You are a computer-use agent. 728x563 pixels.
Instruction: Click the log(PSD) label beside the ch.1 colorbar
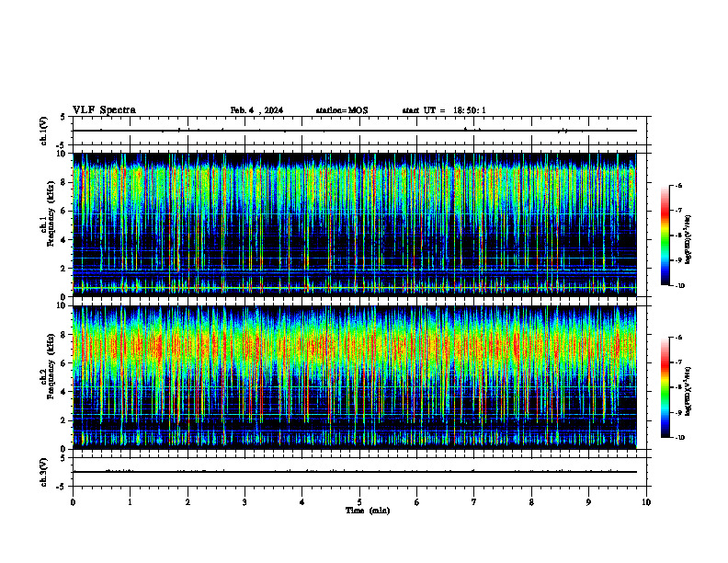click(688, 240)
